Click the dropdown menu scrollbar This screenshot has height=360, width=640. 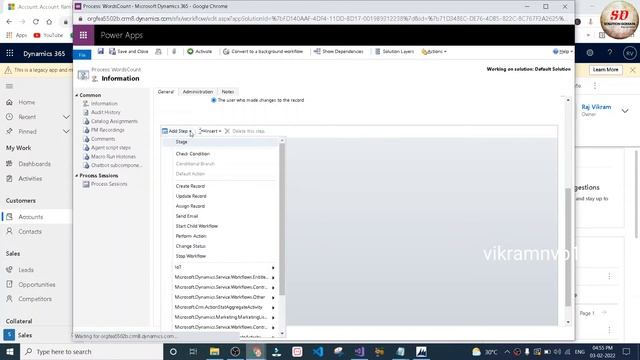(282, 218)
